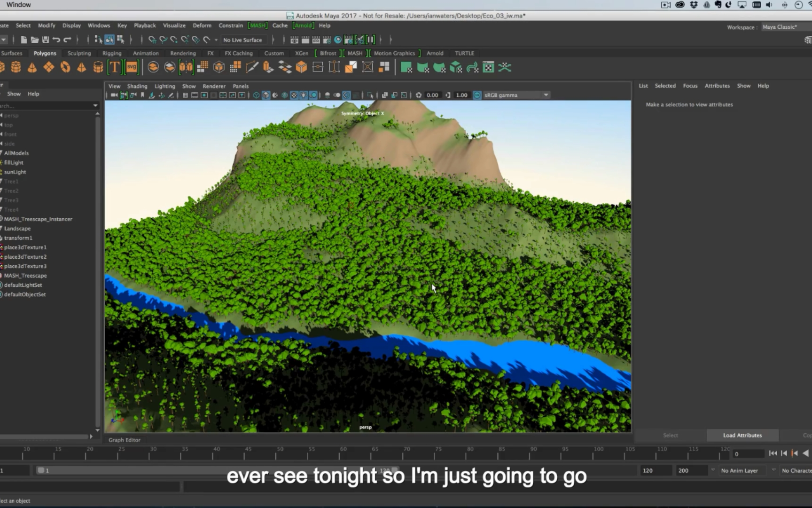
Task: Toggle textured display in viewport
Action: point(294,95)
